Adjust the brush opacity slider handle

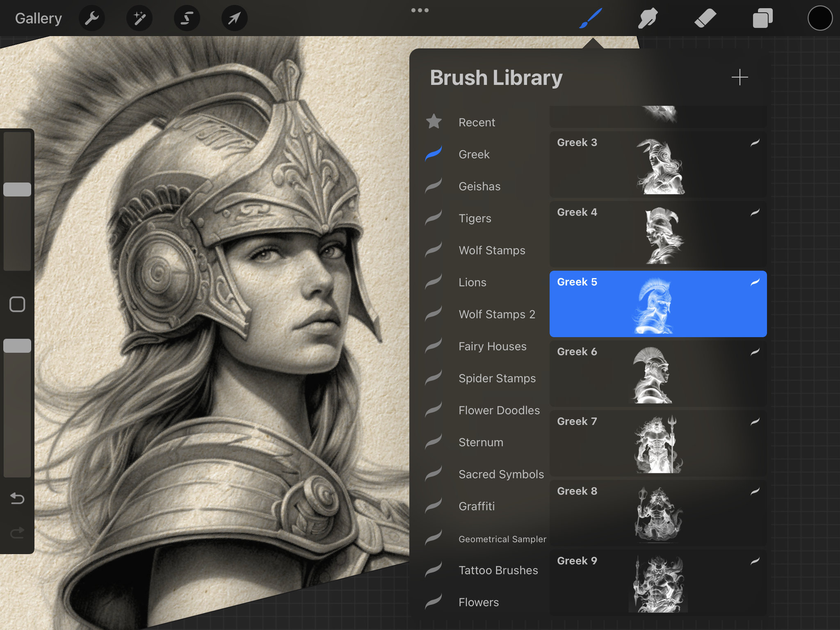[x=17, y=346]
